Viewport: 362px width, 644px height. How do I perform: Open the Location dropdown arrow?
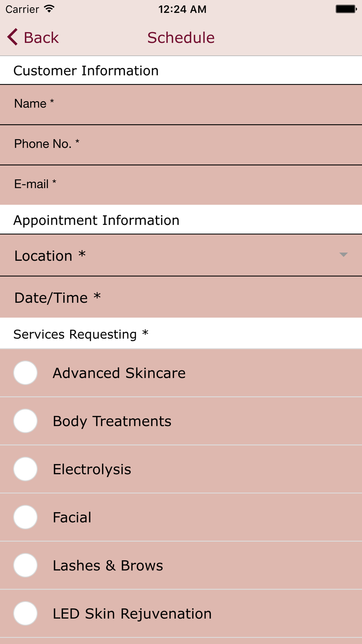(344, 255)
